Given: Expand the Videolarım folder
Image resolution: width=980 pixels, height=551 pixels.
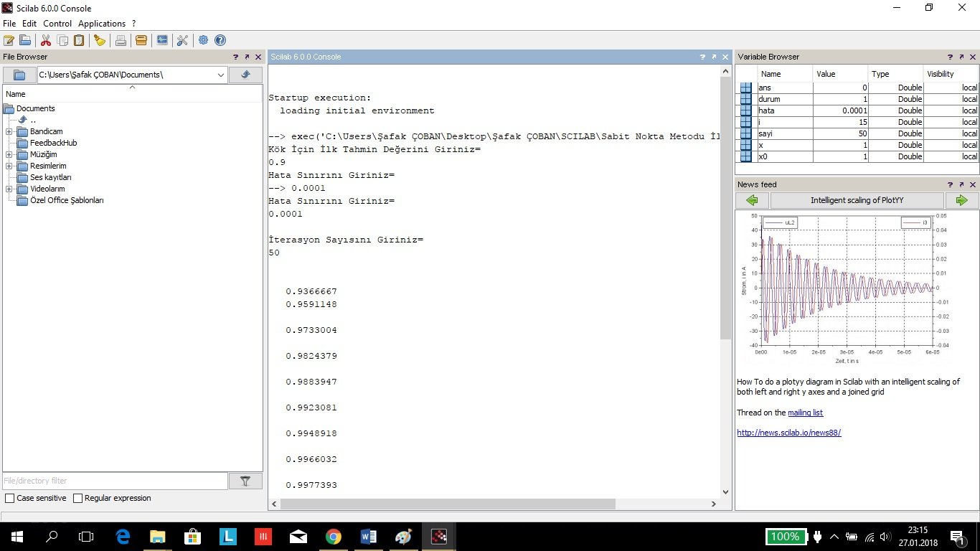Looking at the screenshot, I should coord(9,189).
